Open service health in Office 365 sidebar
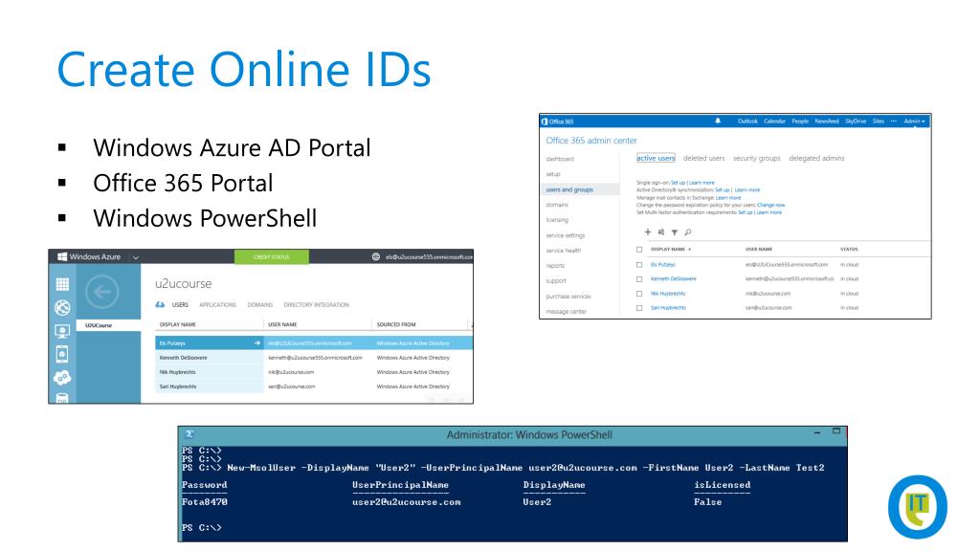The image size is (980, 551). tap(563, 251)
